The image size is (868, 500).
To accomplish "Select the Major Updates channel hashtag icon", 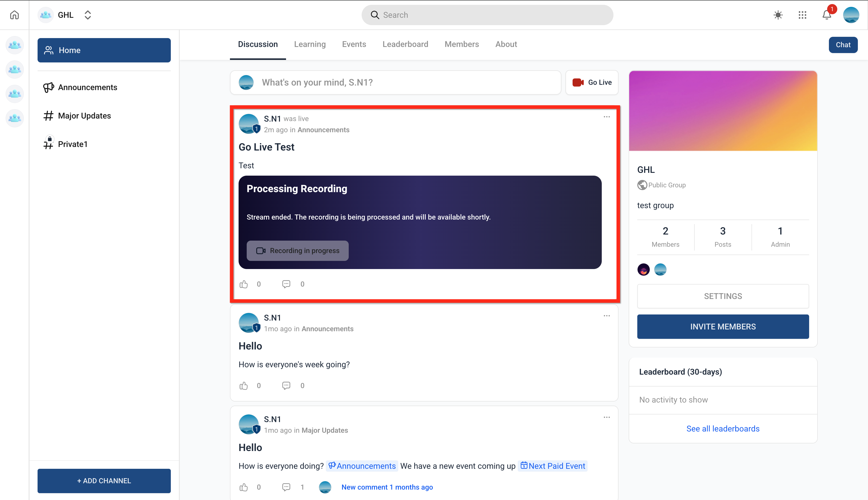I will (x=48, y=116).
